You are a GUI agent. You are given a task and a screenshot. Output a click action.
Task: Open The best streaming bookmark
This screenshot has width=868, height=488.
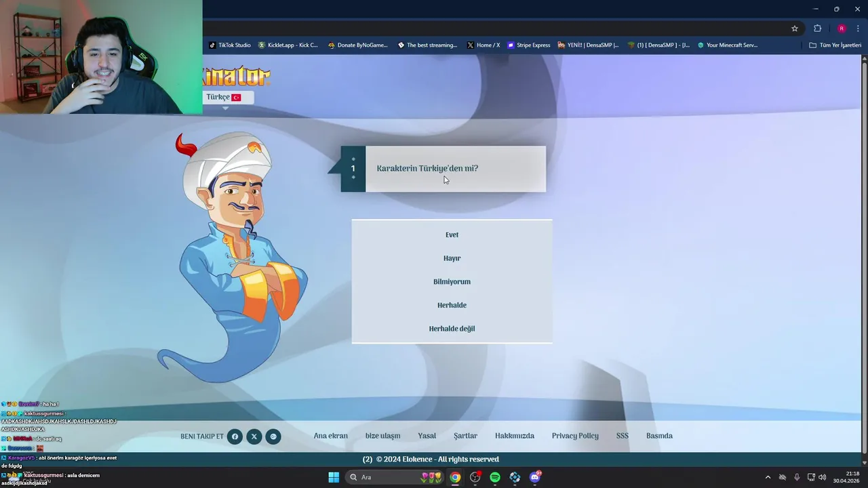[427, 45]
